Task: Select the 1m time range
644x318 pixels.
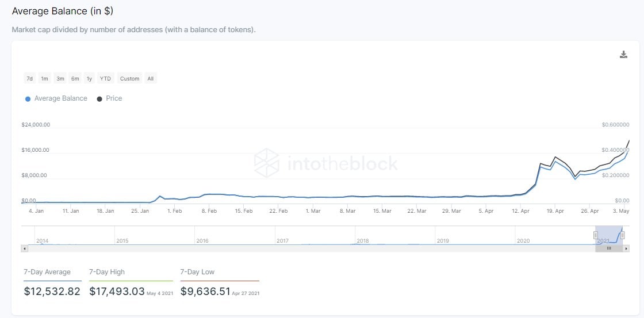Action: pos(44,79)
